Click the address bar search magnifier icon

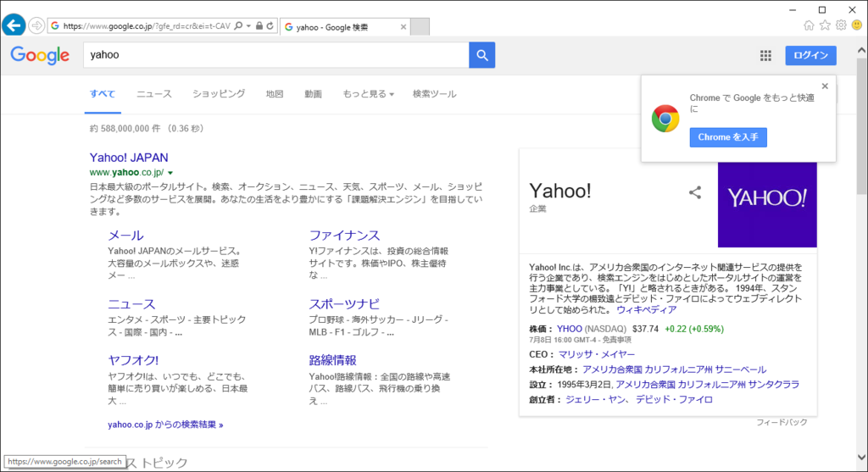click(x=238, y=26)
